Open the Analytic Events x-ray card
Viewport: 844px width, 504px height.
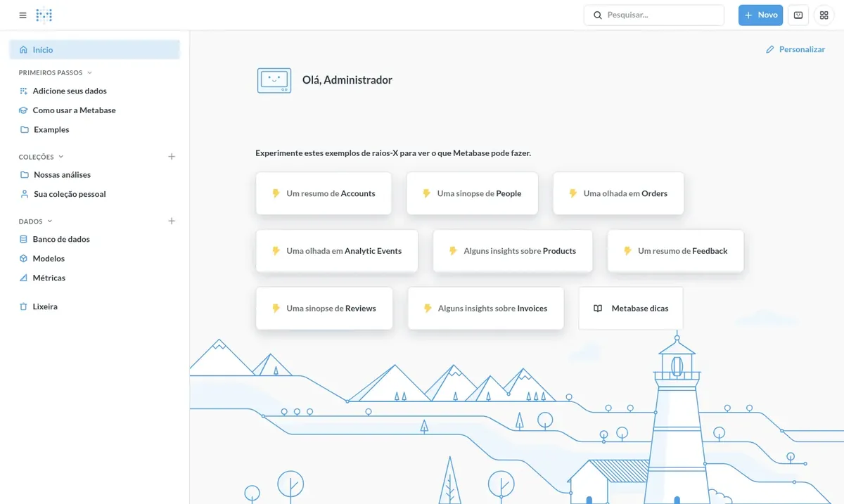[337, 251]
